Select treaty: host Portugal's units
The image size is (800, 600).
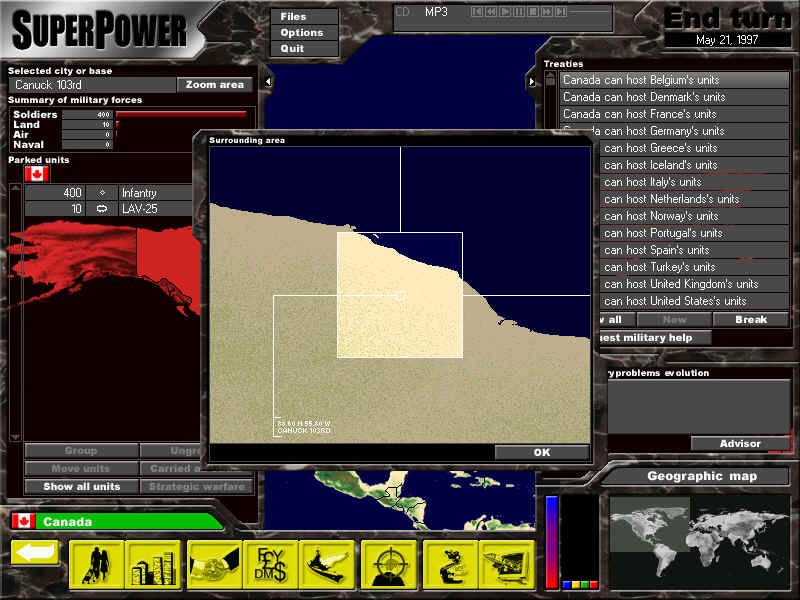694,233
